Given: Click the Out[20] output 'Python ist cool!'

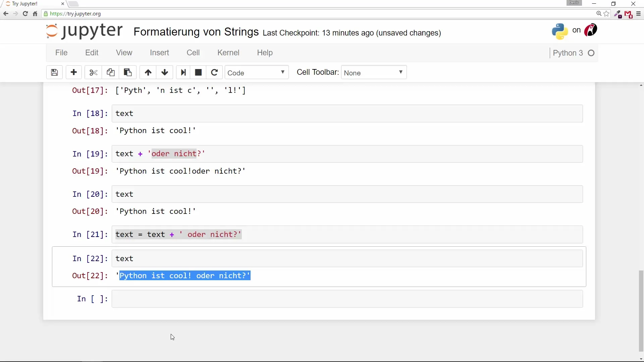Looking at the screenshot, I should 156,212.
